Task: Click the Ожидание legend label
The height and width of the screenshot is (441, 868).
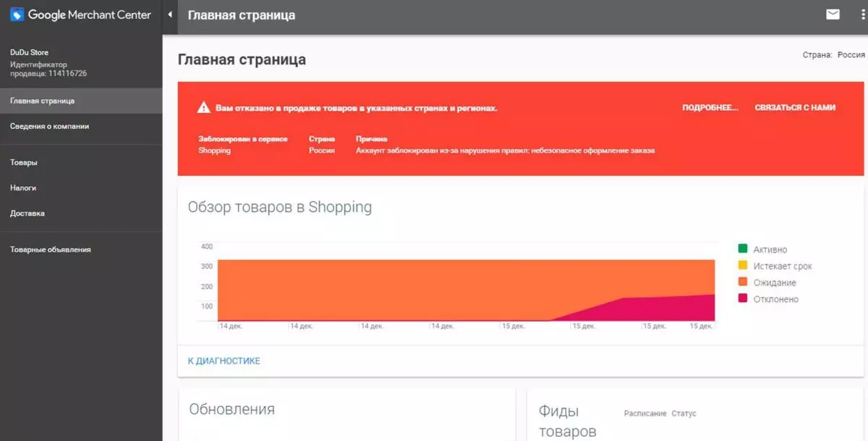Action: [x=775, y=282]
